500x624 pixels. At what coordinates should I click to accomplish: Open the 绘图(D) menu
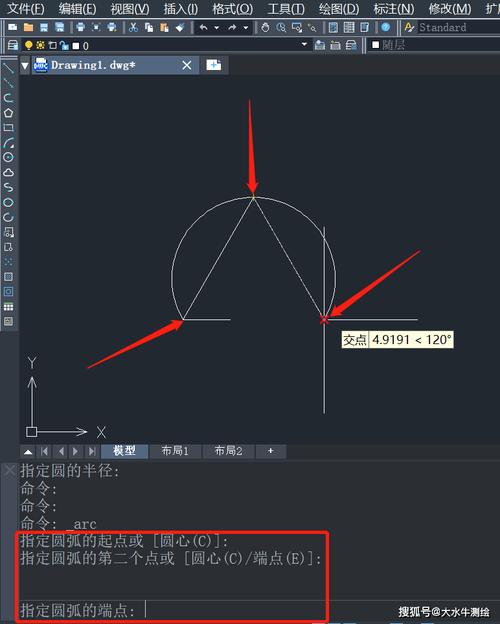339,8
